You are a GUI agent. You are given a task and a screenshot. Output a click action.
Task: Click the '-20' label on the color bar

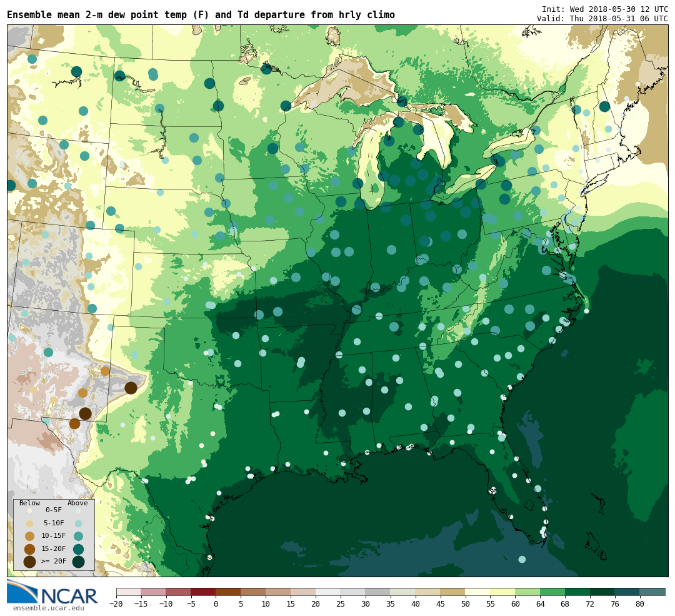(x=116, y=604)
